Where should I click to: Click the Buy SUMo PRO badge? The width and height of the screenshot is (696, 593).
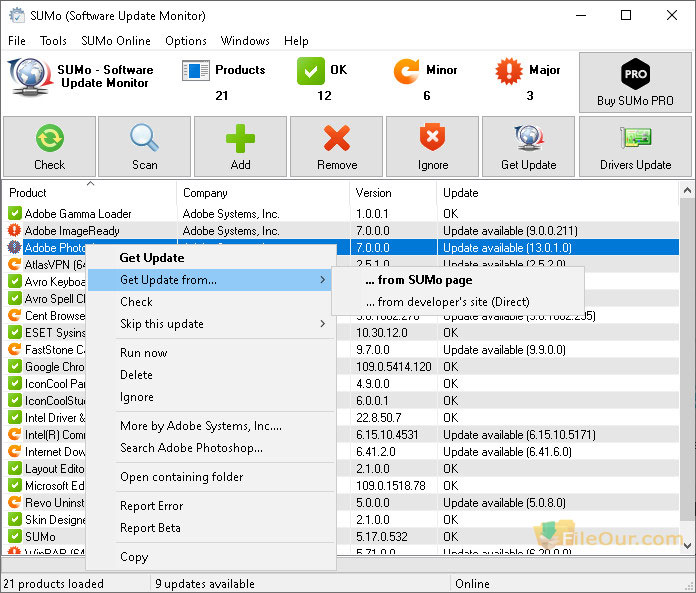pyautogui.click(x=635, y=82)
